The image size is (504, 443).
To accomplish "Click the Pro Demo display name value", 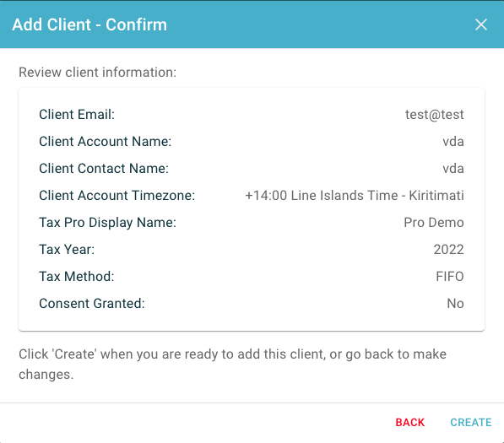I will click(434, 222).
